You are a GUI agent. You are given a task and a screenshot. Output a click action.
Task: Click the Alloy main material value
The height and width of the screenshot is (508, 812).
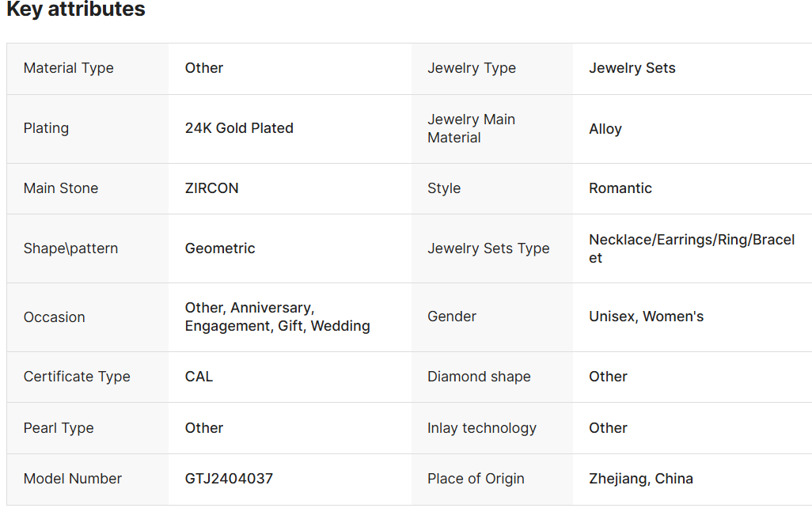[x=605, y=129]
